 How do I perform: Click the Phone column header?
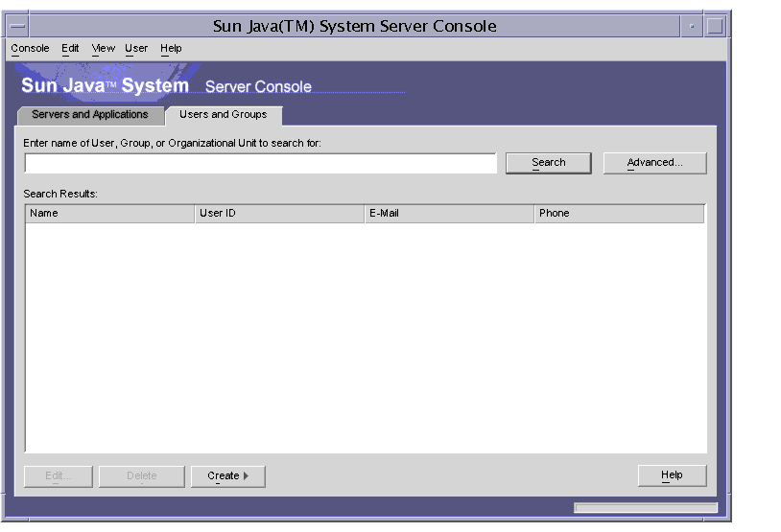619,214
